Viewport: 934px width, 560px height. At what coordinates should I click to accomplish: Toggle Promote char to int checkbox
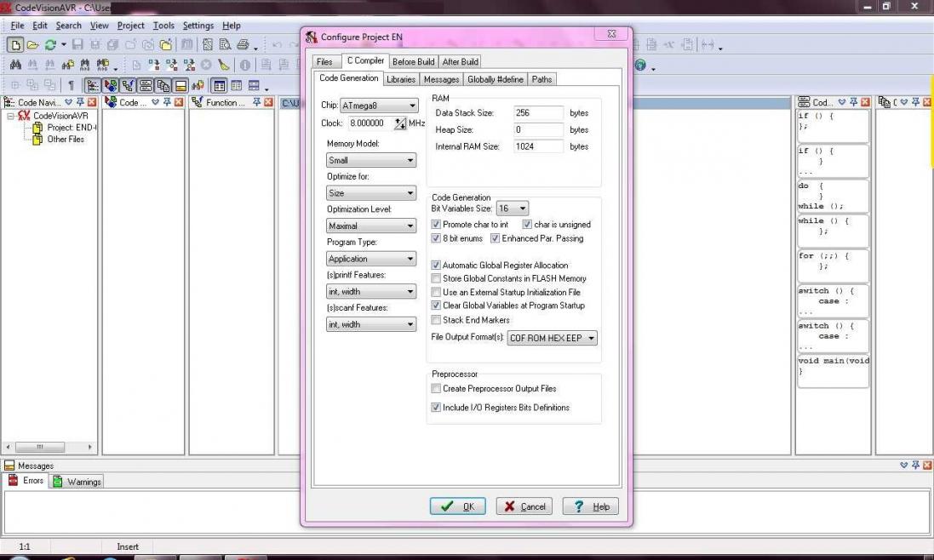click(x=436, y=225)
